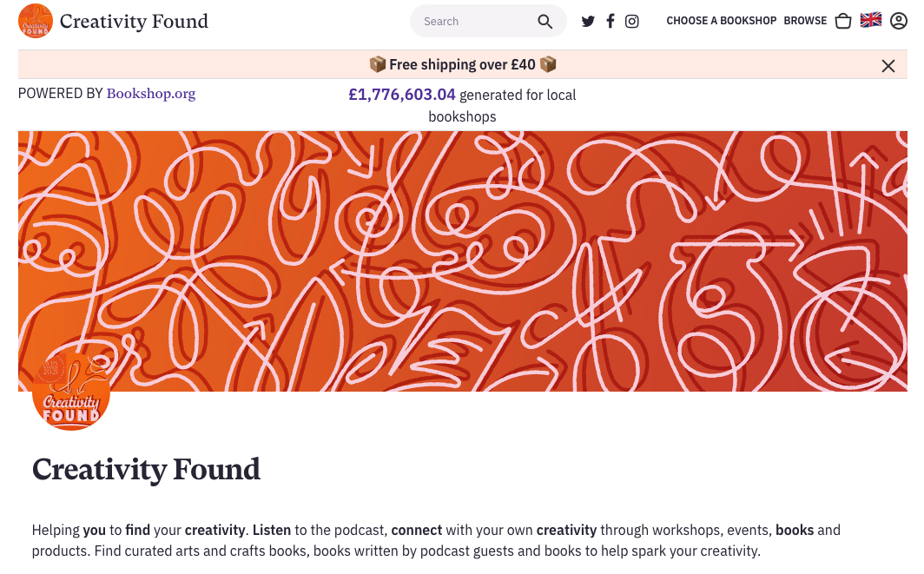Open the UK flag region selector

[x=870, y=21]
